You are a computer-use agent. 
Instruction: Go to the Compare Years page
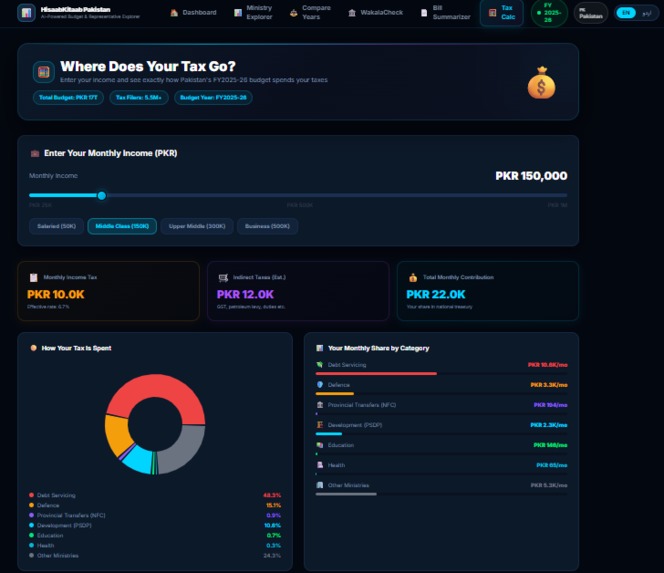[x=310, y=13]
